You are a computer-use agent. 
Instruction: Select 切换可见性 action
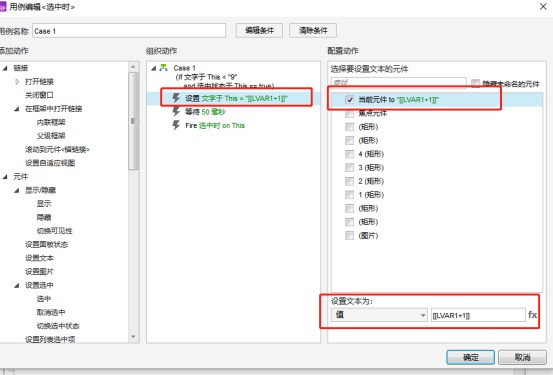click(54, 231)
